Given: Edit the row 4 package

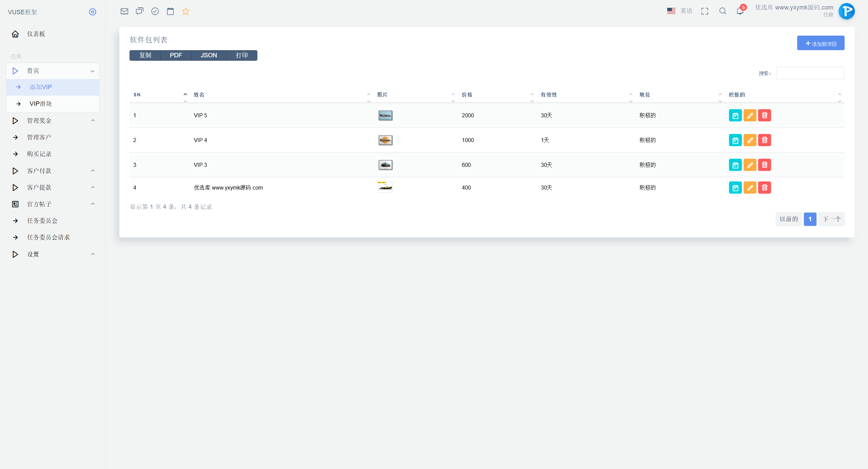Looking at the screenshot, I should tap(750, 188).
